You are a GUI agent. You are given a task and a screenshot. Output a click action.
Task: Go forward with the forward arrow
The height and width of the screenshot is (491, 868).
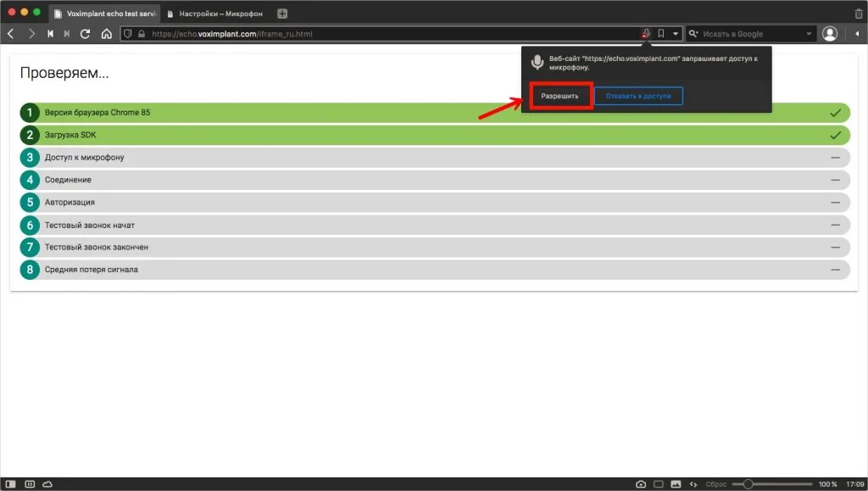[31, 34]
